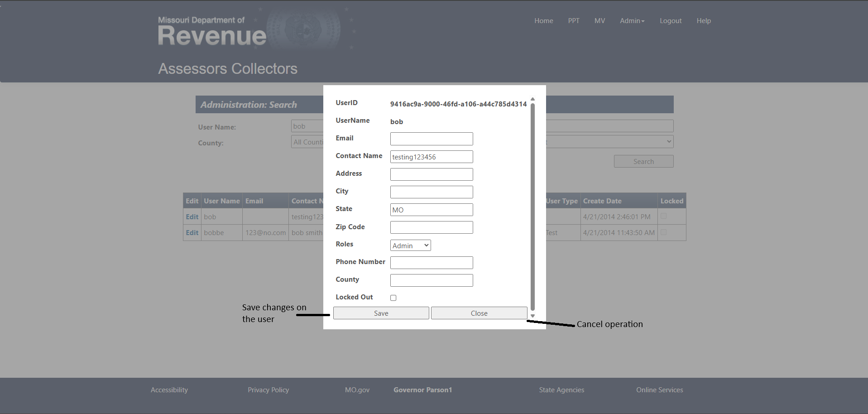The width and height of the screenshot is (868, 414).
Task: Expand the Admin menu in navigation
Action: coord(632,21)
